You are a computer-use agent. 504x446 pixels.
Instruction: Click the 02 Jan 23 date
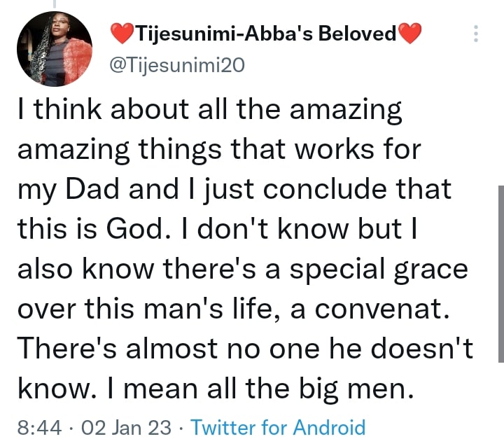tap(125, 426)
